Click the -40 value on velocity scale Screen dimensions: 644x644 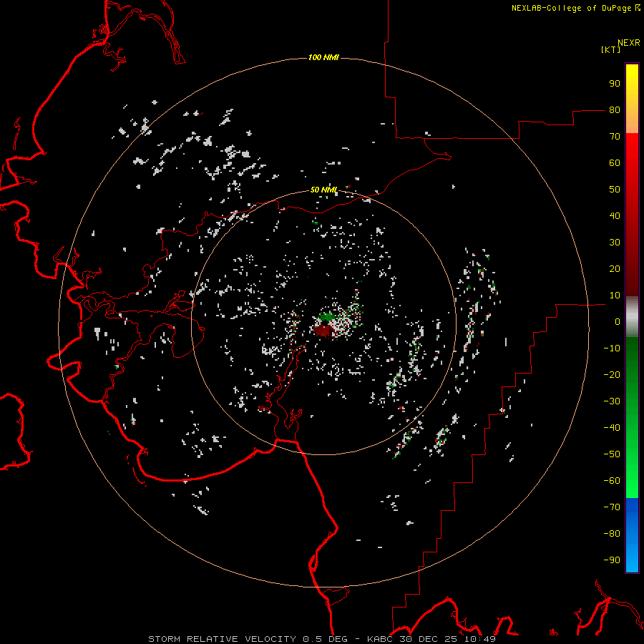click(612, 428)
